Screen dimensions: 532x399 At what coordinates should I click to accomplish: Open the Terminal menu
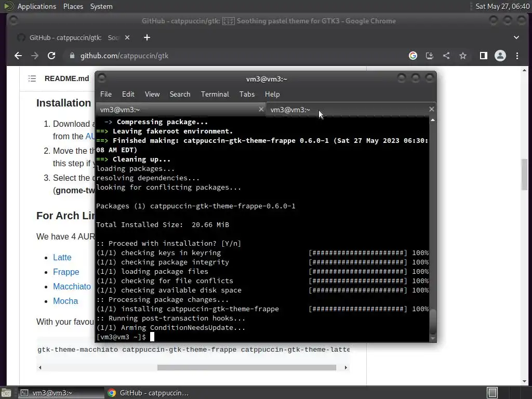click(x=215, y=95)
